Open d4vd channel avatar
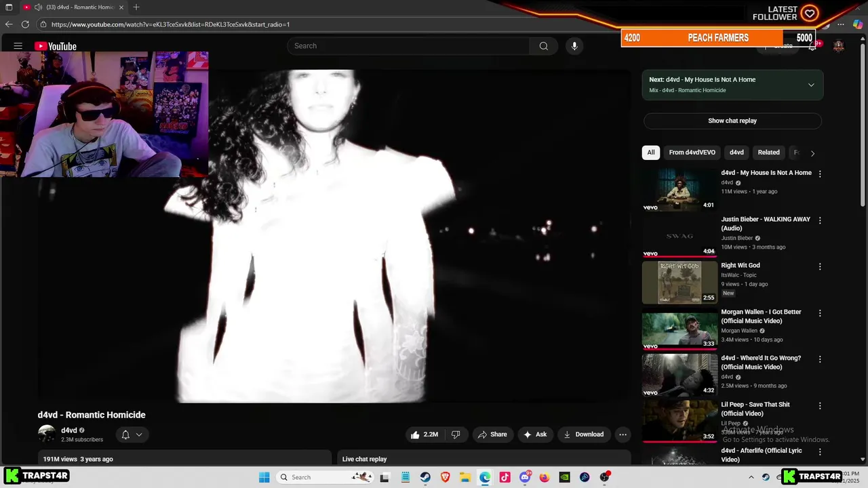The width and height of the screenshot is (868, 488). (x=47, y=434)
